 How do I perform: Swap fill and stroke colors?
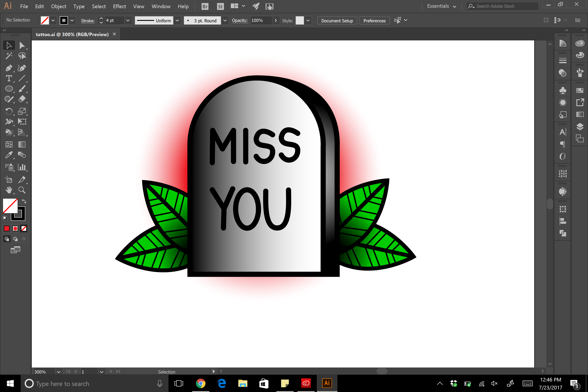click(x=24, y=201)
